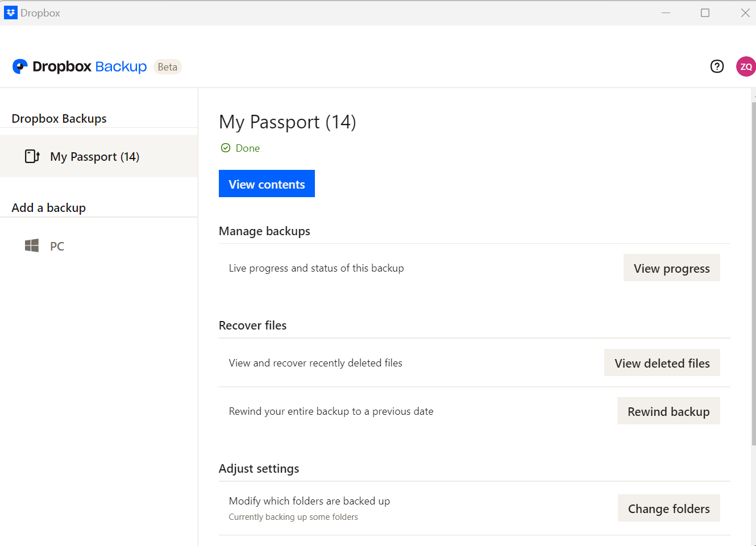Click the Windows PC icon

[x=32, y=245]
